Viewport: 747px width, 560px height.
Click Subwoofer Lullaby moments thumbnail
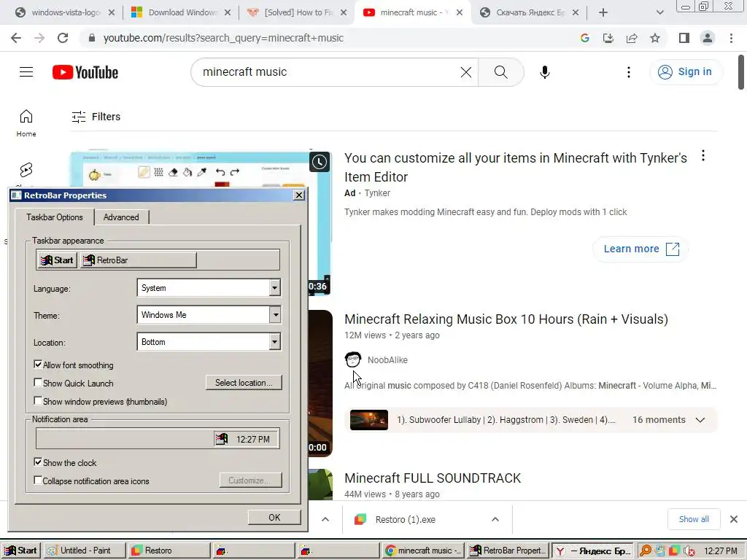click(368, 420)
